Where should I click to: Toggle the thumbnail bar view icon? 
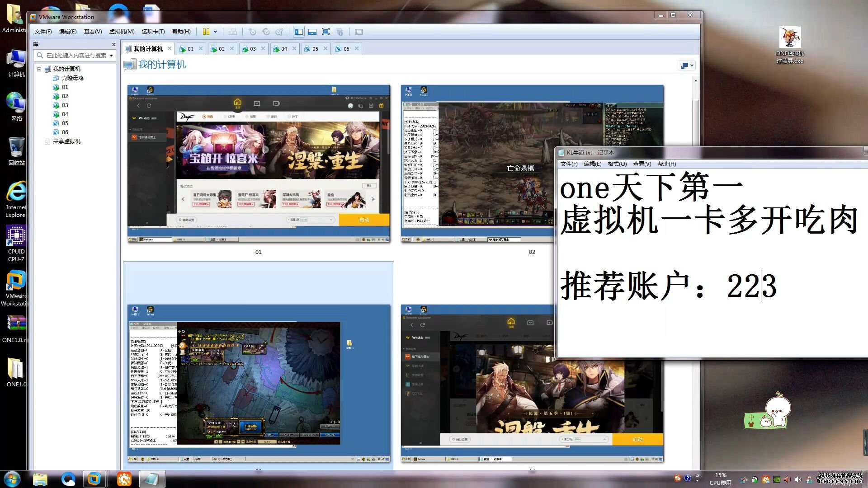pyautogui.click(x=312, y=32)
